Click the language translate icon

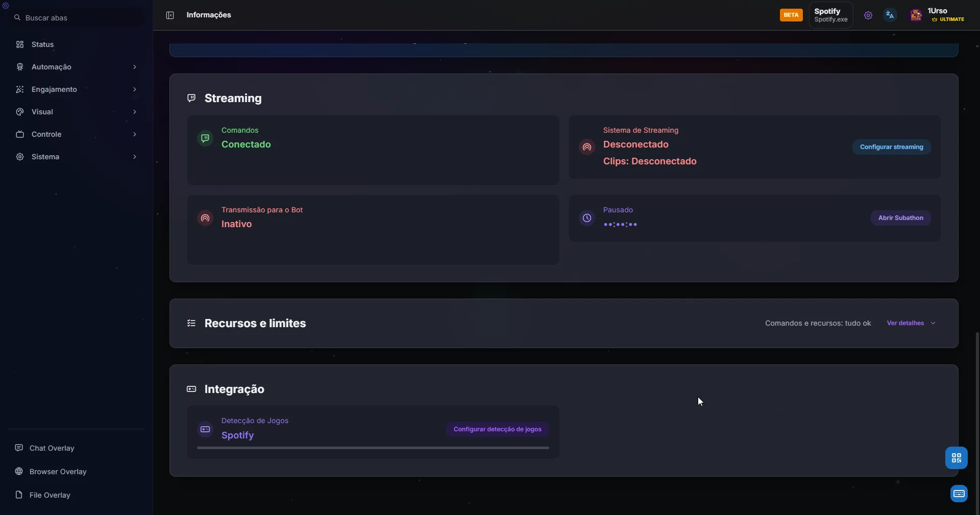click(x=890, y=15)
